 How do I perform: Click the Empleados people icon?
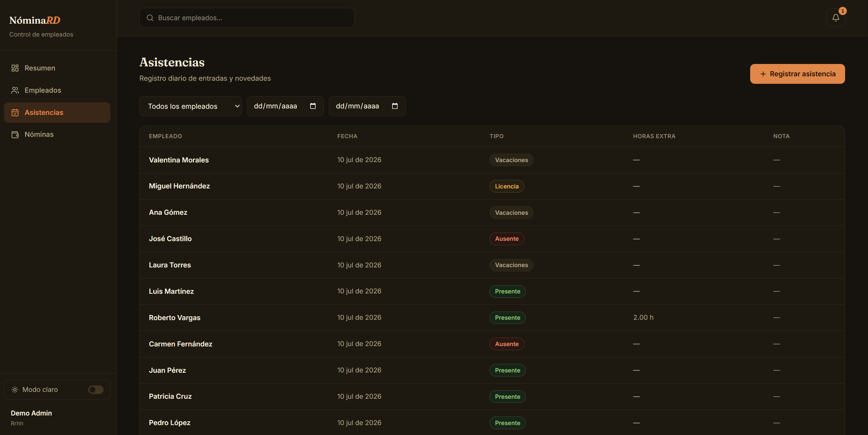(x=15, y=90)
